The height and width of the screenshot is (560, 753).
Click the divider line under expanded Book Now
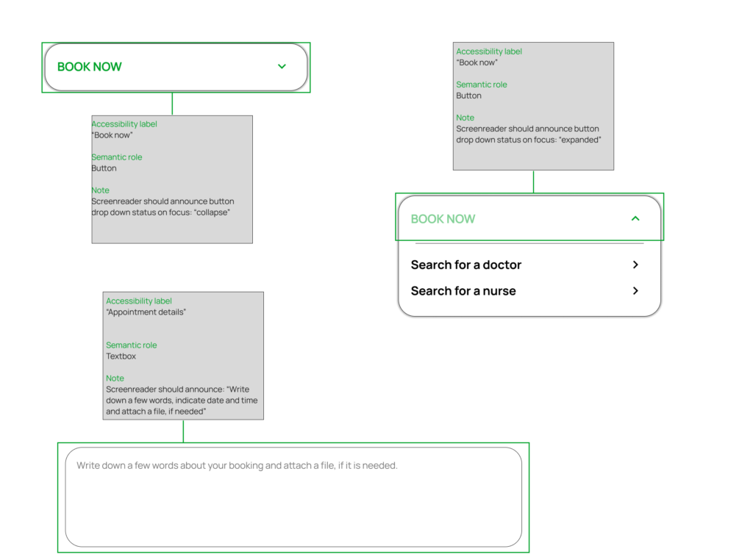pyautogui.click(x=529, y=243)
